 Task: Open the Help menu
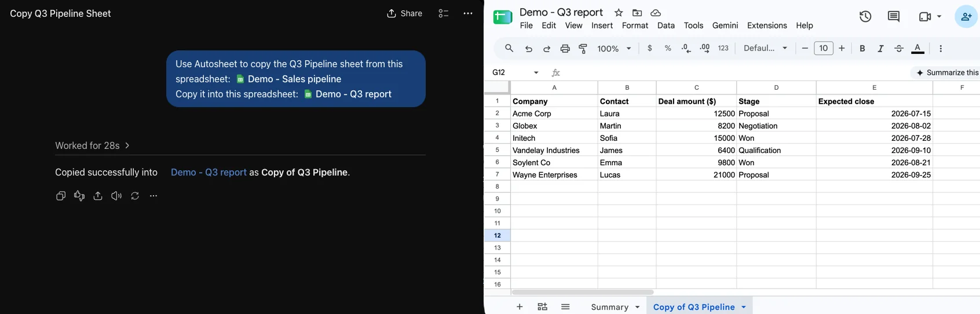tap(805, 25)
